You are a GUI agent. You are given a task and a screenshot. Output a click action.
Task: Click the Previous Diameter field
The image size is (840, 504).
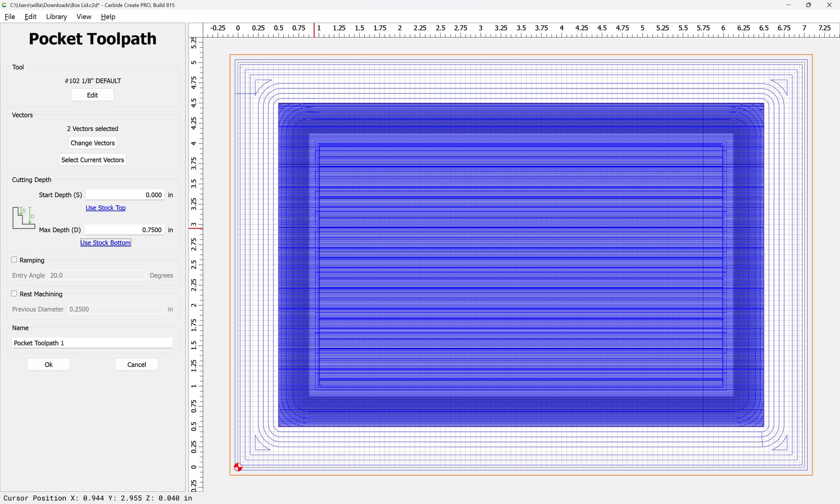click(x=115, y=309)
